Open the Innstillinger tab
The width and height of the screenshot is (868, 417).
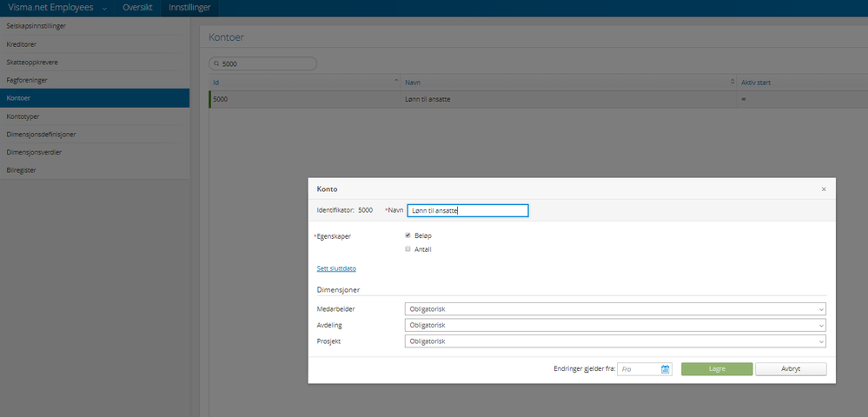click(189, 8)
